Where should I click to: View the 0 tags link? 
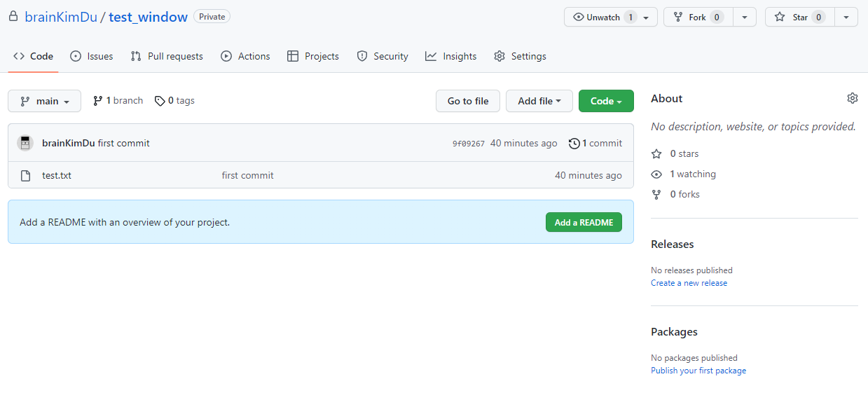point(175,101)
